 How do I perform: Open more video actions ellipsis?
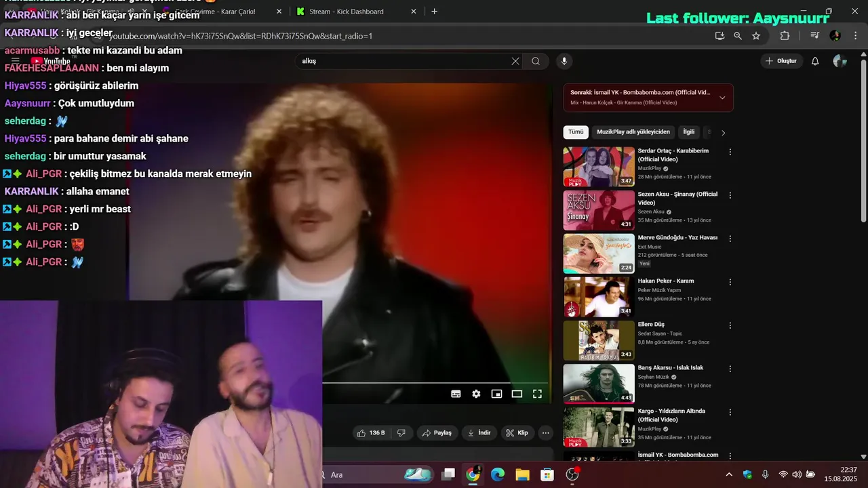coord(545,432)
